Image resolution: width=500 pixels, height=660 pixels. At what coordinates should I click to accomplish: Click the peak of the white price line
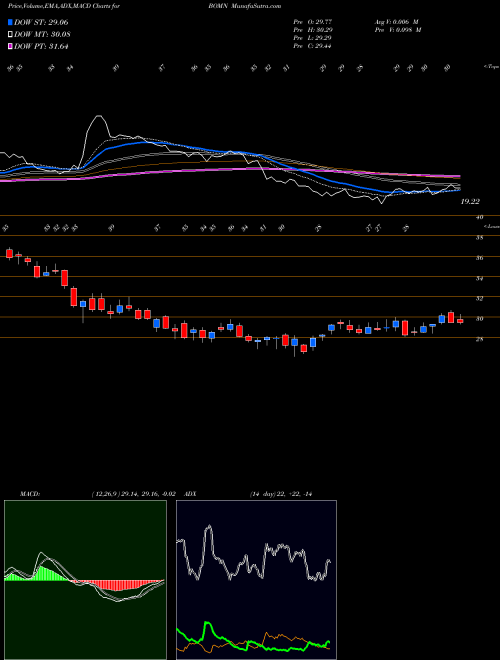pyautogui.click(x=98, y=116)
